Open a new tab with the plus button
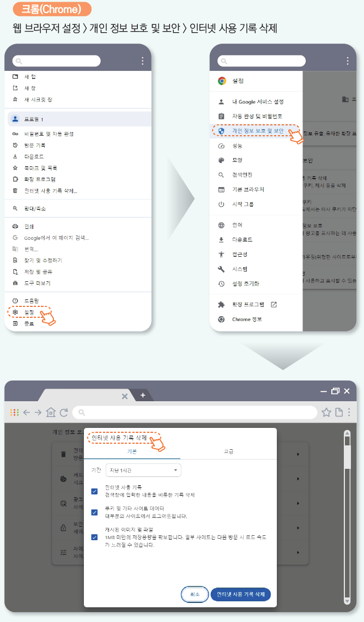The height and width of the screenshot is (622, 364). (143, 395)
